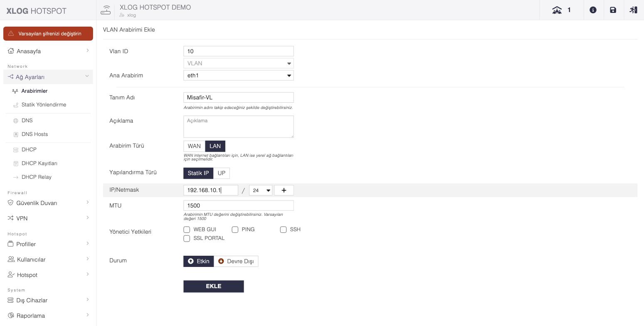Viewport: 644px width, 326px height.
Task: Click the VPN shuffle icon
Action: pos(11,218)
